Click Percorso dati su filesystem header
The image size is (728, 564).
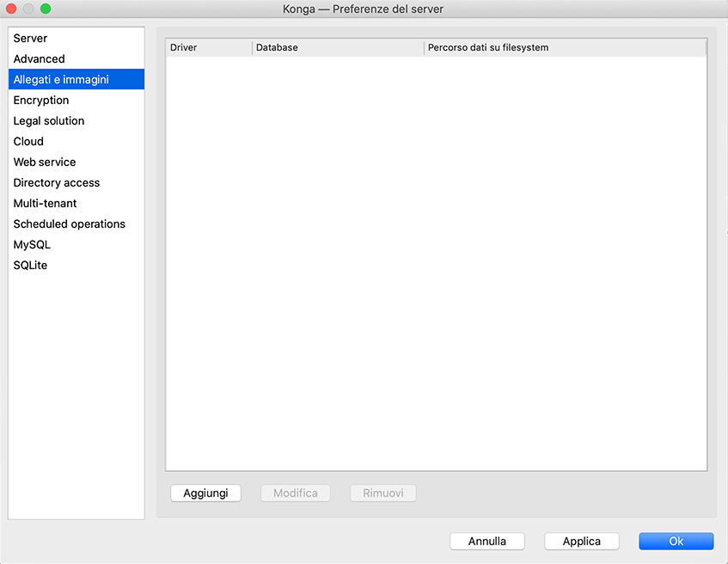[564, 48]
